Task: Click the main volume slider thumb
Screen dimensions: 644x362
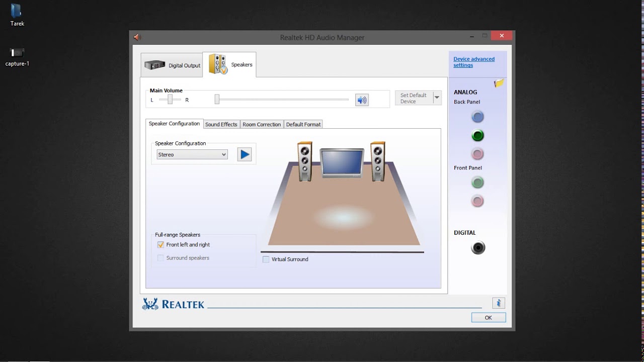Action: point(217,100)
